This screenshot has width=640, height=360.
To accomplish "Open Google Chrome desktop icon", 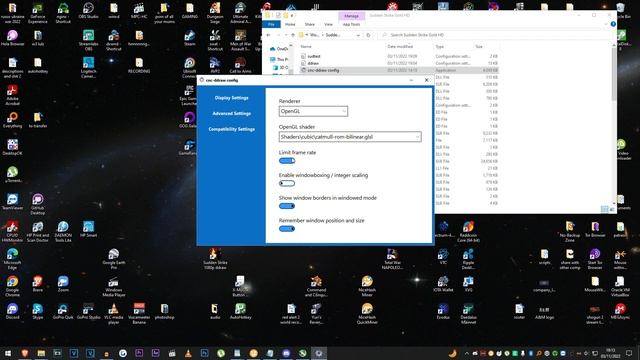I will click(x=12, y=286).
